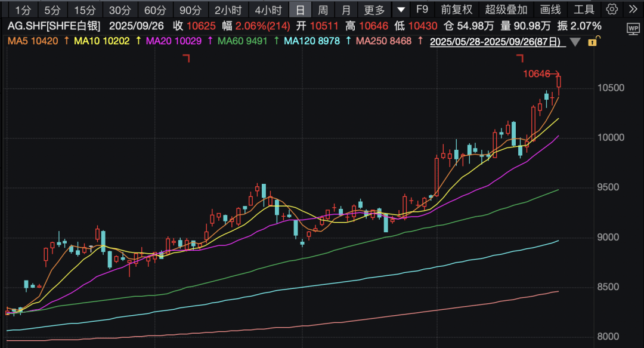Switch to the 周 weekly chart
Viewport: 644px width, 348px height.
click(323, 10)
